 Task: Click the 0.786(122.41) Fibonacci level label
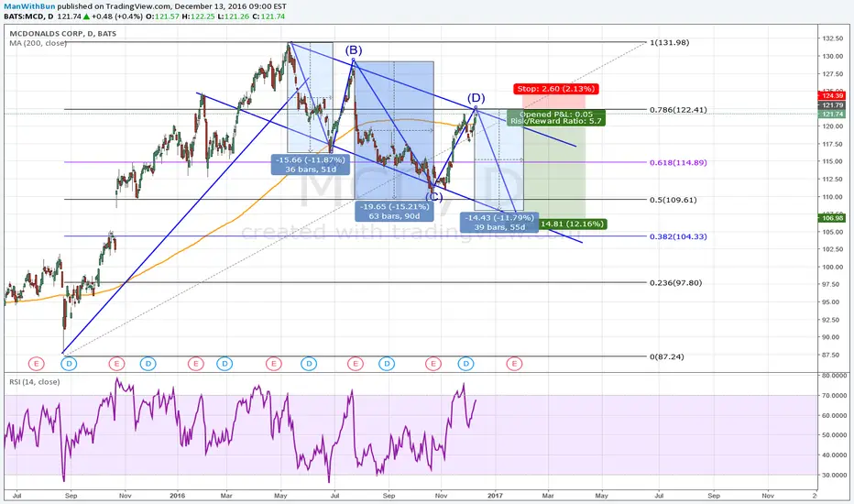tap(678, 110)
